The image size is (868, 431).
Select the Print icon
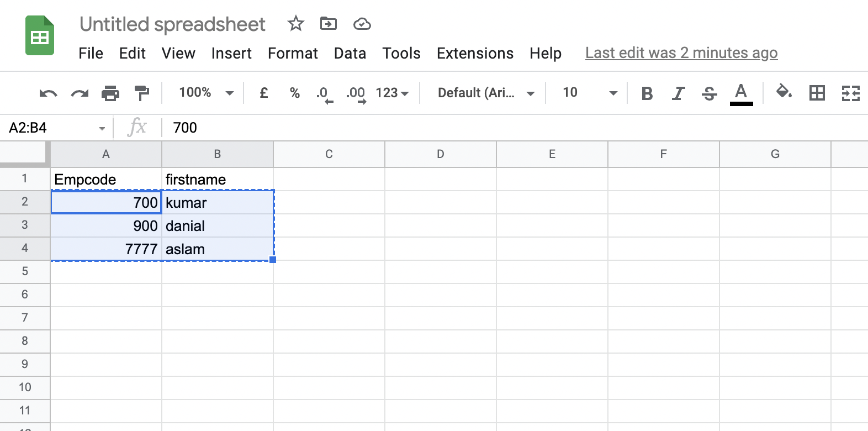point(110,93)
